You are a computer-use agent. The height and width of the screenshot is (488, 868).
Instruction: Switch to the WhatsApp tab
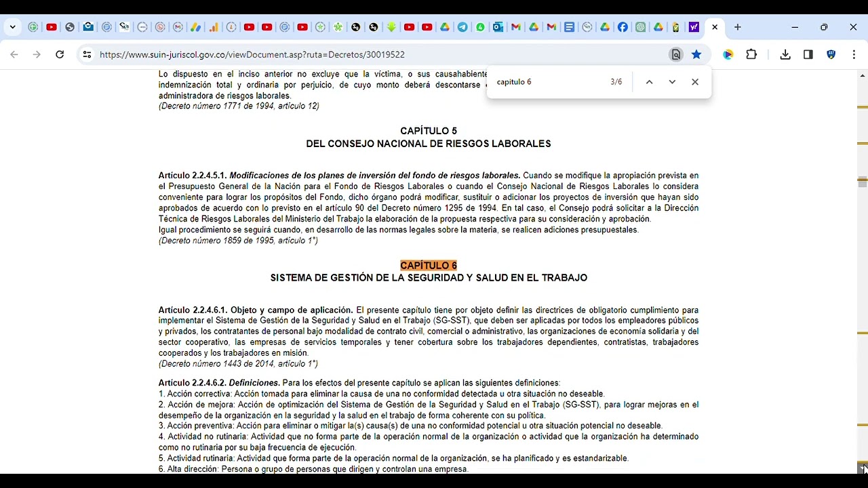pos(480,27)
